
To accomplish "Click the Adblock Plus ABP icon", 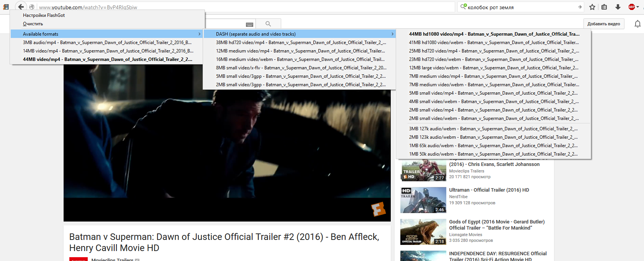I will coord(632,7).
